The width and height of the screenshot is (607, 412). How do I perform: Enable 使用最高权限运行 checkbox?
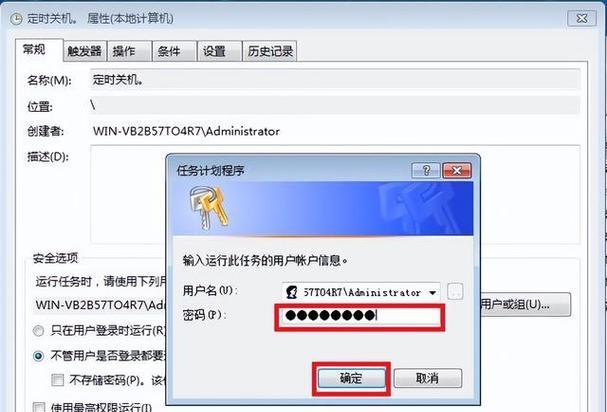tap(38, 407)
